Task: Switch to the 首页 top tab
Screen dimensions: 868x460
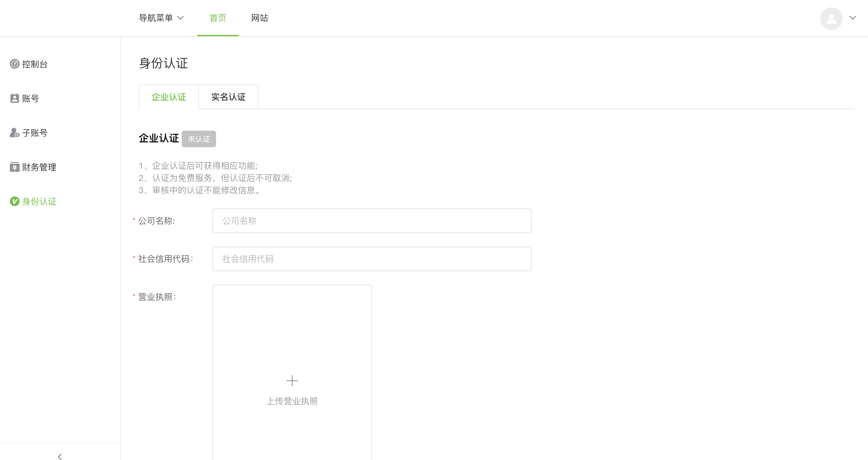Action: (218, 18)
